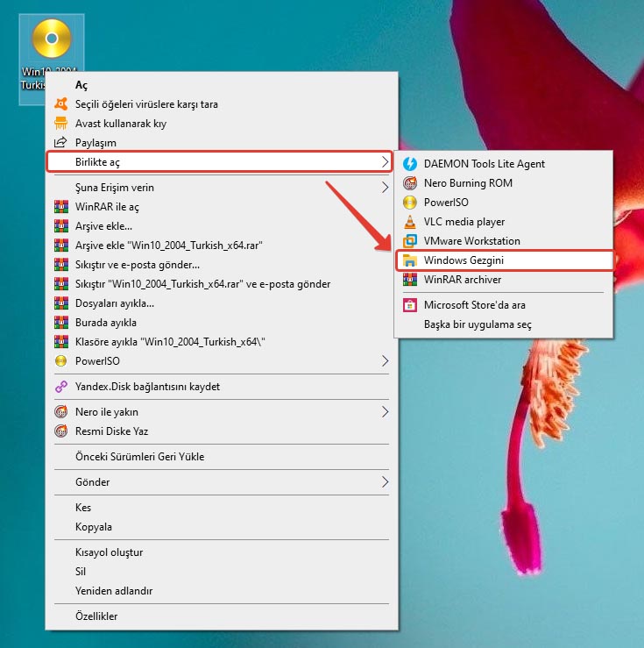Click the Win10_2004 ISO desktop icon
644x648 pixels.
click(51, 40)
